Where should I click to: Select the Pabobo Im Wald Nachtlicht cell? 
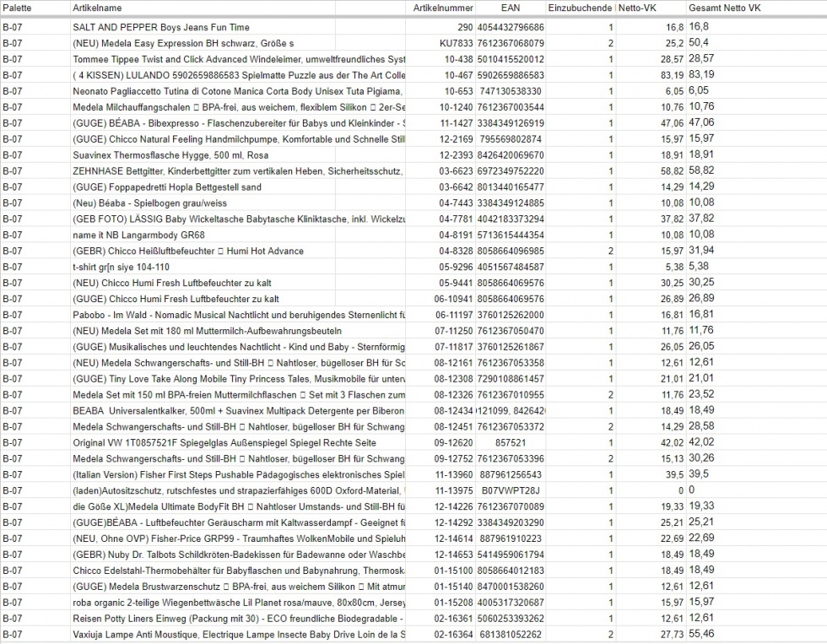tap(239, 315)
